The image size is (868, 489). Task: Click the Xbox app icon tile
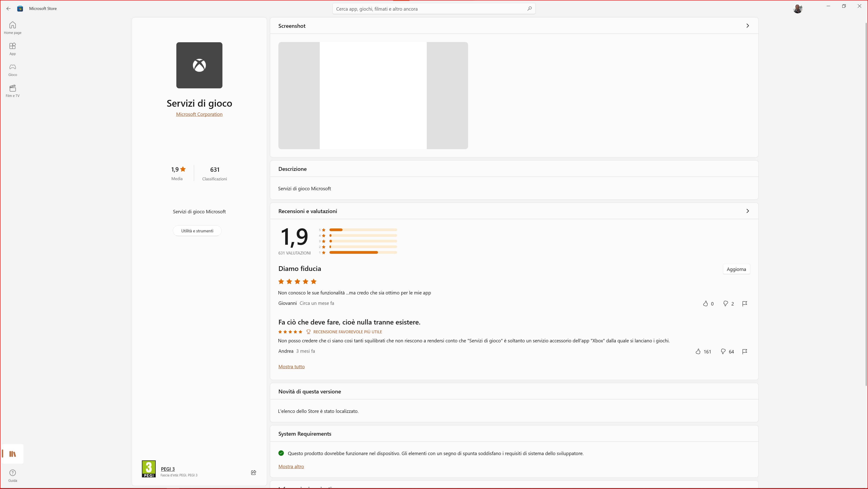199,65
